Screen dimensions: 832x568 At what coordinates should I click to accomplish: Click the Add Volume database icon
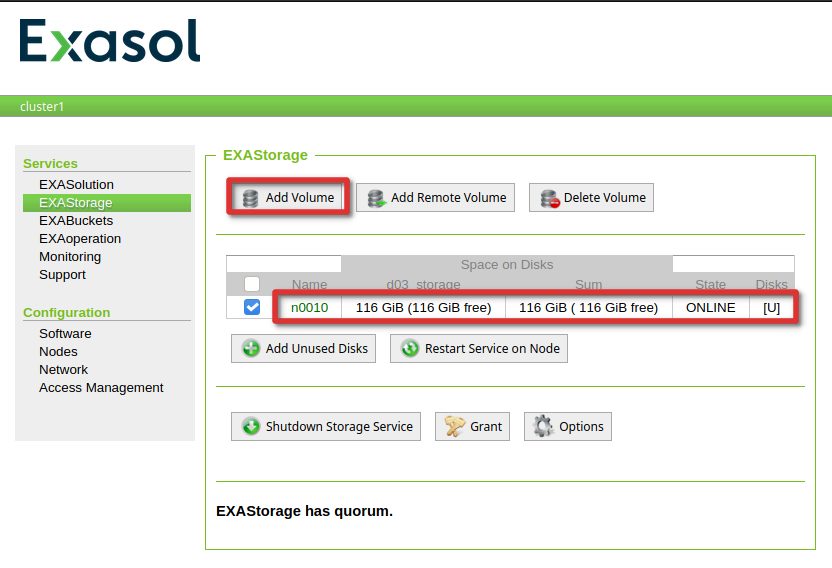tap(250, 198)
